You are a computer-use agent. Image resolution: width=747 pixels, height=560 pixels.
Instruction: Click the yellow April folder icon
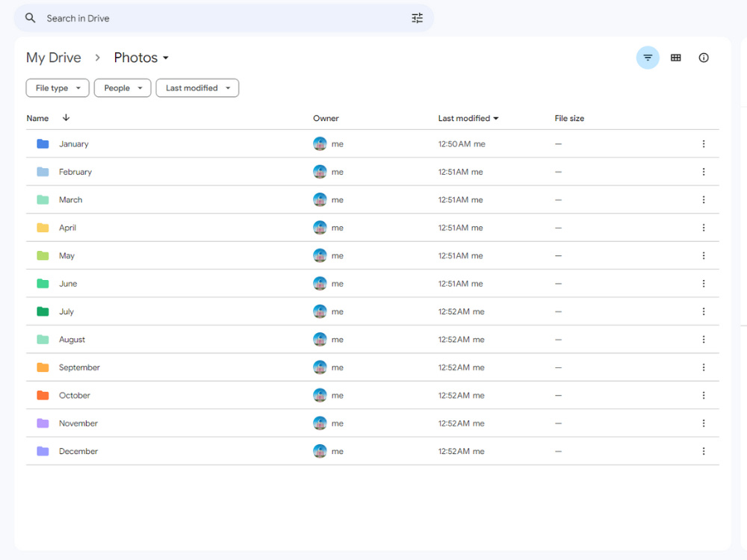tap(43, 227)
